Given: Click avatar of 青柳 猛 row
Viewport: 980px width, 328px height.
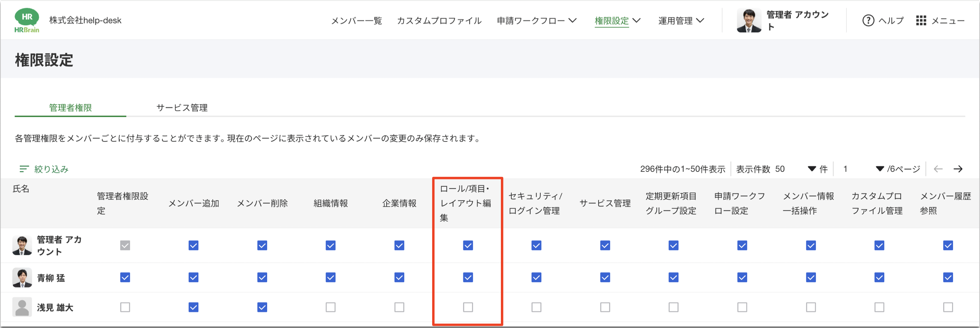Looking at the screenshot, I should (22, 277).
